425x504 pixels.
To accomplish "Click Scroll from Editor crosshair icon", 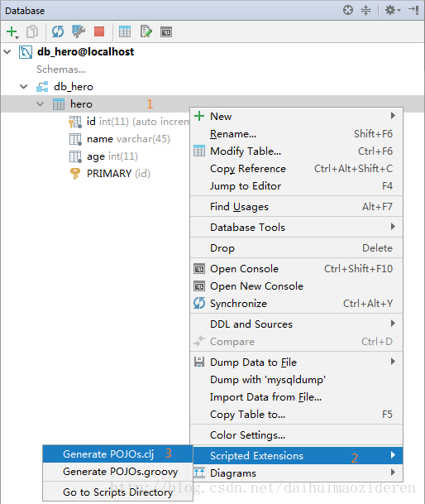I will 348,10.
